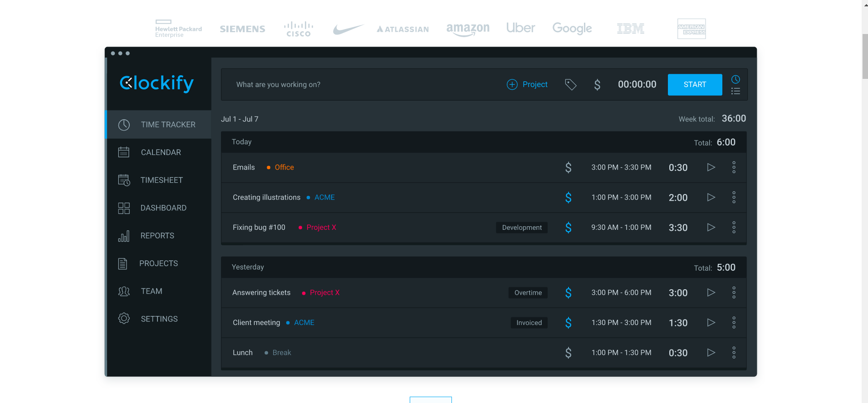Toggle billable on Fixing bug #100 entry
The width and height of the screenshot is (868, 403).
pyautogui.click(x=568, y=228)
